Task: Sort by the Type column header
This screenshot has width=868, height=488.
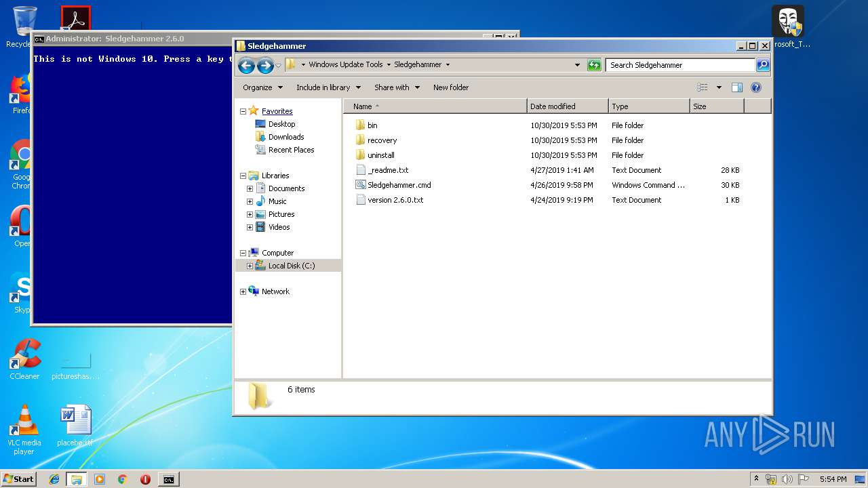Action: (649, 106)
